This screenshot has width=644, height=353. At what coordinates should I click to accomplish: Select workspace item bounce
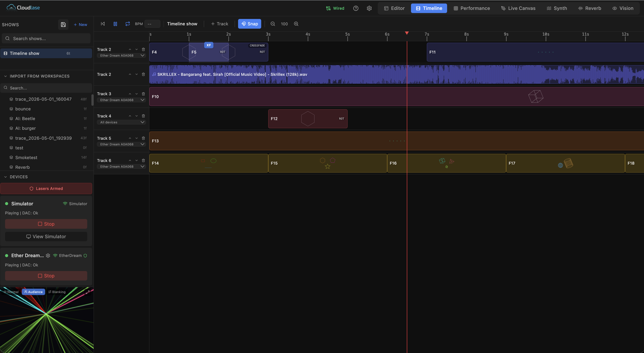click(x=46, y=109)
